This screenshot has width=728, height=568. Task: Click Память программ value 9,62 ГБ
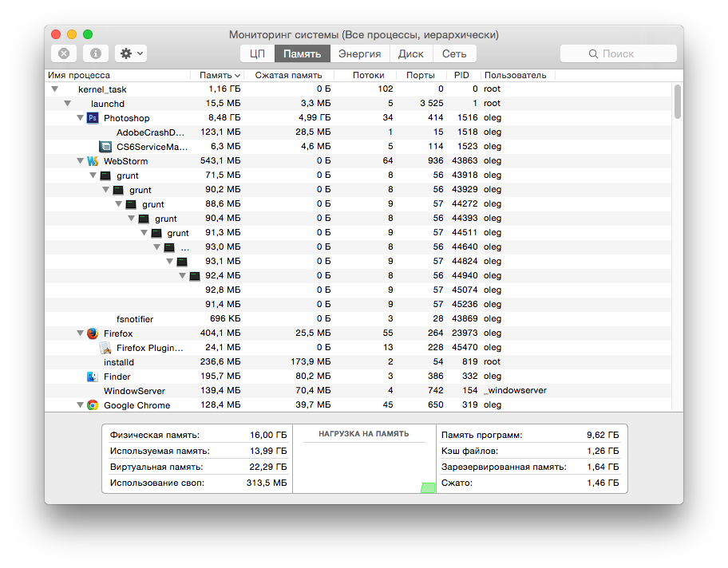coord(603,435)
